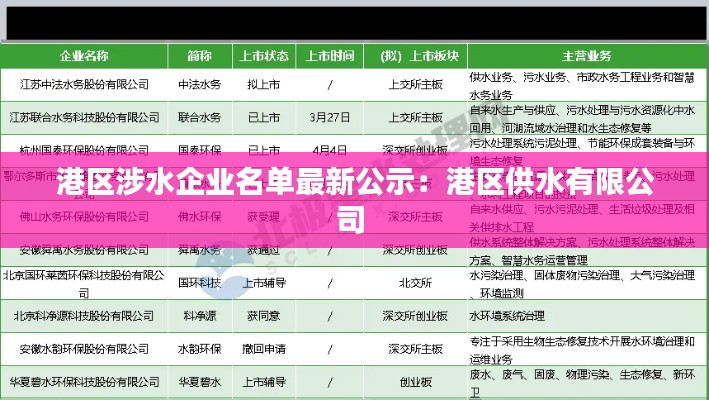Screen dimensions: 709x400
Task: Click the 企业名称 column header
Action: (x=84, y=56)
